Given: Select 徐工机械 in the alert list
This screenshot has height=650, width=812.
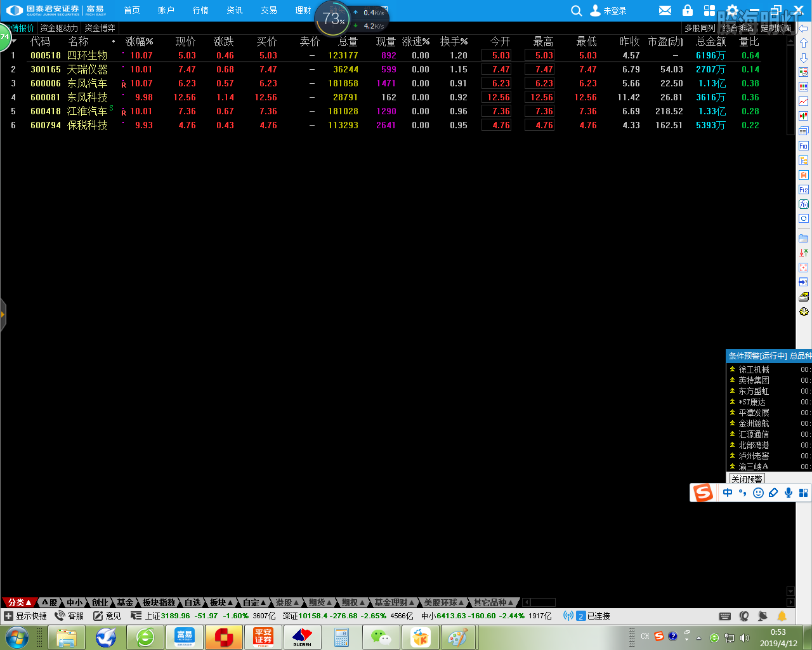Looking at the screenshot, I should click(x=754, y=369).
